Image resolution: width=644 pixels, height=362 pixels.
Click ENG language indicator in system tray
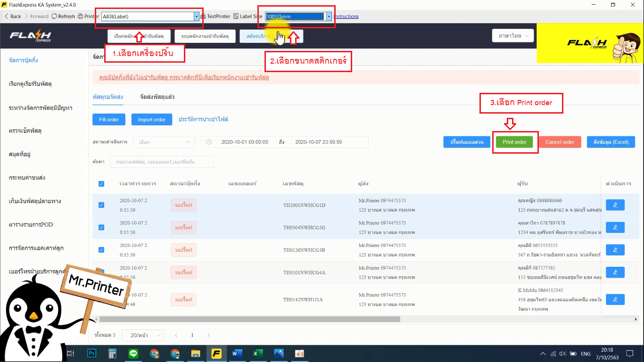586,354
